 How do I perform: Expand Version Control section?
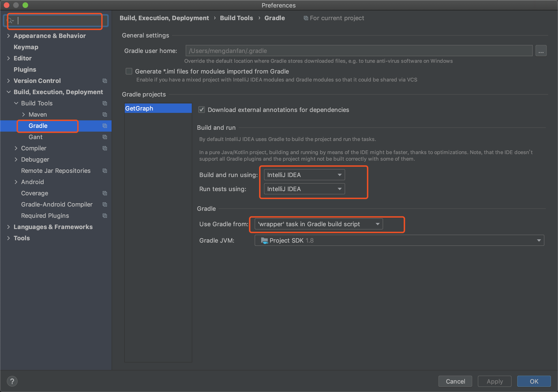pos(9,81)
